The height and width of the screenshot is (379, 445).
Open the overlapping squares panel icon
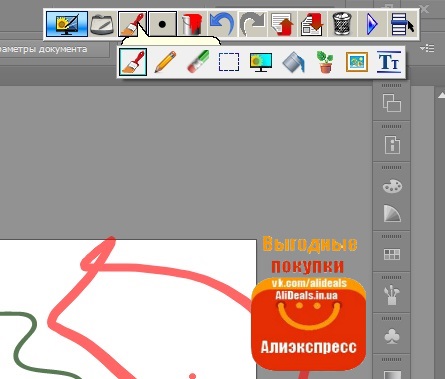point(392,102)
